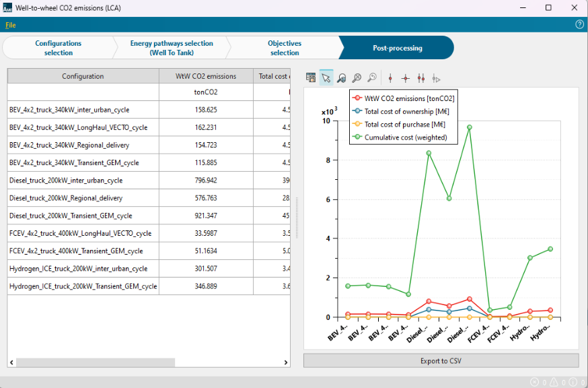
Task: Click the zoom fit (X magnifier) icon
Action: pyautogui.click(x=357, y=78)
